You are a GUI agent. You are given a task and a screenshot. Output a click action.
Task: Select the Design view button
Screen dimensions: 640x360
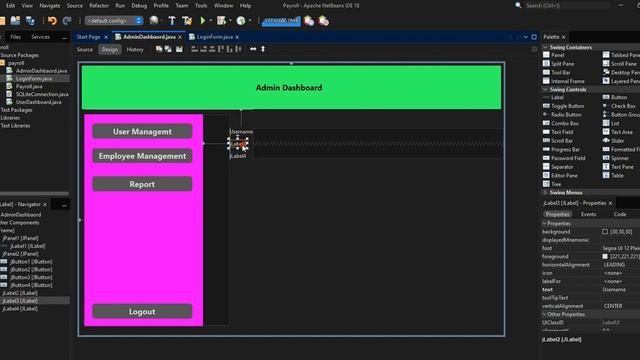(109, 49)
